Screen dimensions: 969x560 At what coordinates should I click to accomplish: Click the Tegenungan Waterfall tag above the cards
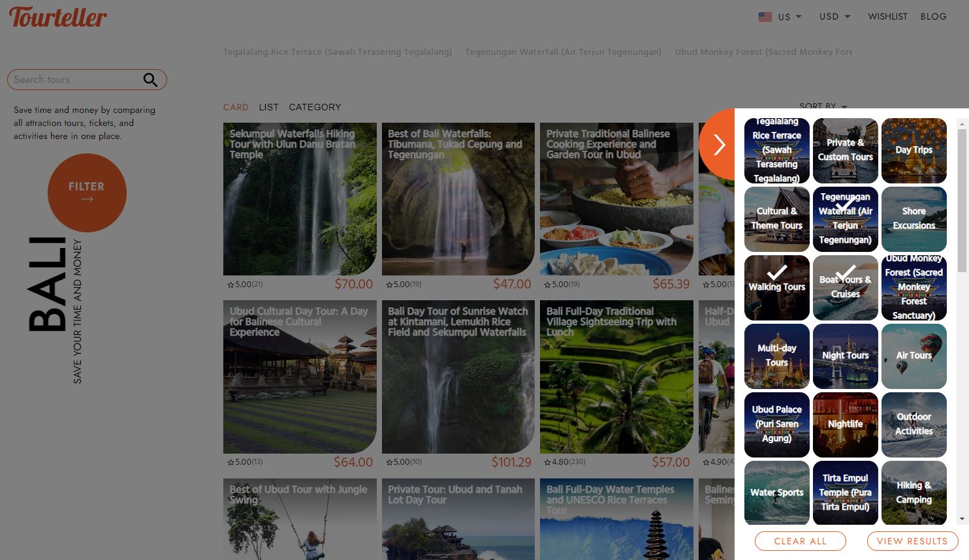(563, 52)
